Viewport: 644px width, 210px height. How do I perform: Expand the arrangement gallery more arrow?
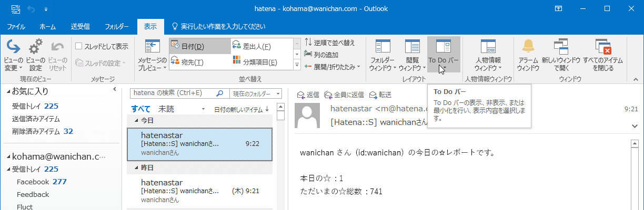coord(297,65)
